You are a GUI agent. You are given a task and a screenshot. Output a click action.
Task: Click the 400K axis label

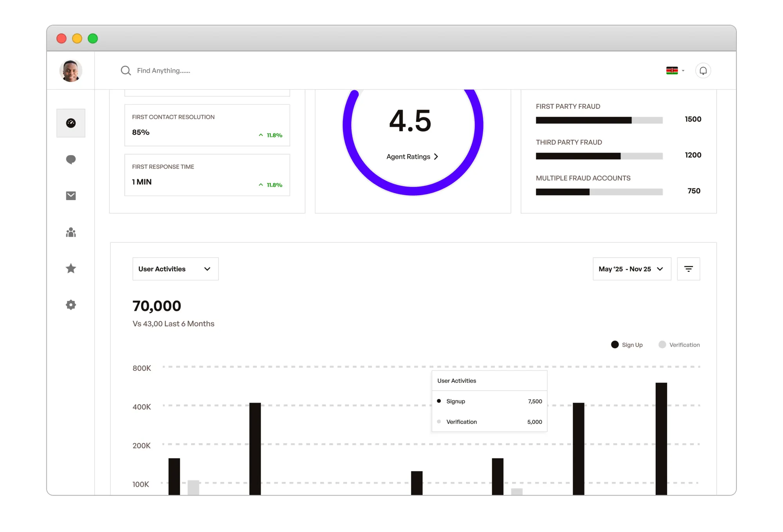pos(141,407)
